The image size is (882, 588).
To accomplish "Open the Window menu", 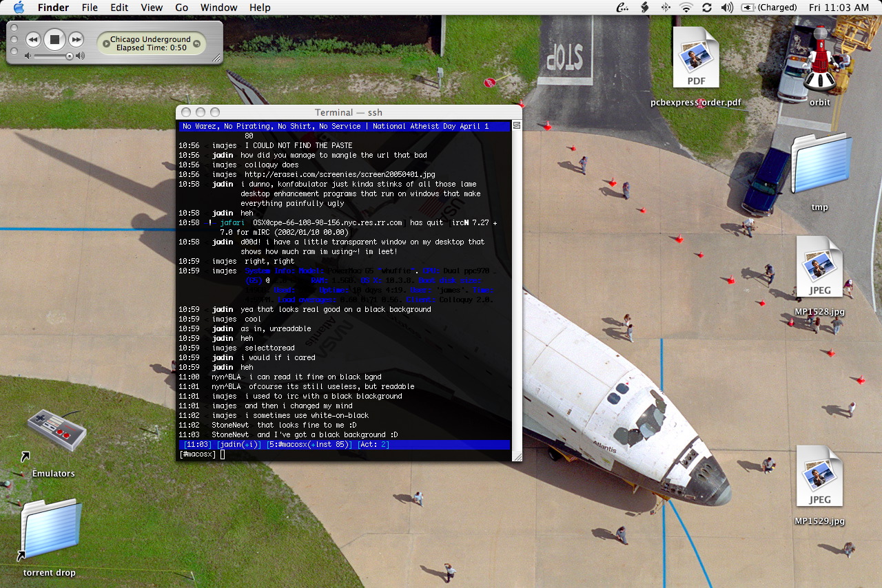I will coord(218,8).
